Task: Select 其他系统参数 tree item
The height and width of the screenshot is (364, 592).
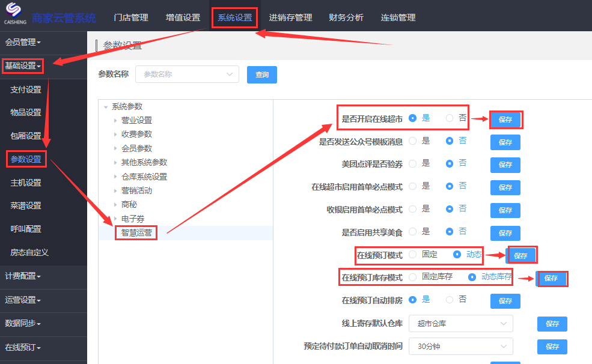Action: (144, 163)
